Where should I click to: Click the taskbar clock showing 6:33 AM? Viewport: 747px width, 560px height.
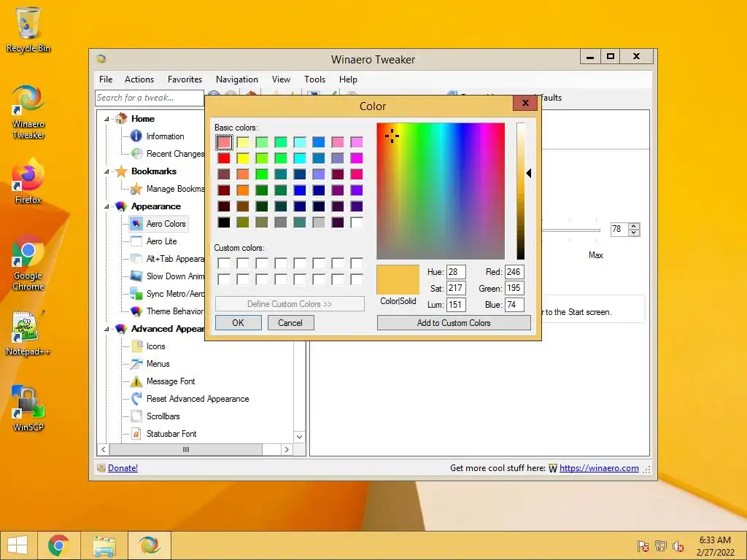point(715,546)
